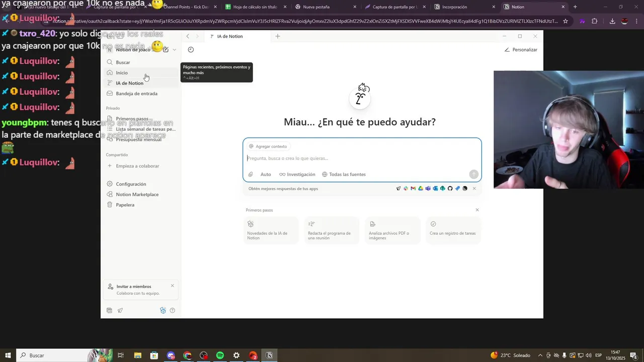Viewport: 644px width, 362px height.
Task: Send the prompt with arrow button
Action: (x=473, y=174)
